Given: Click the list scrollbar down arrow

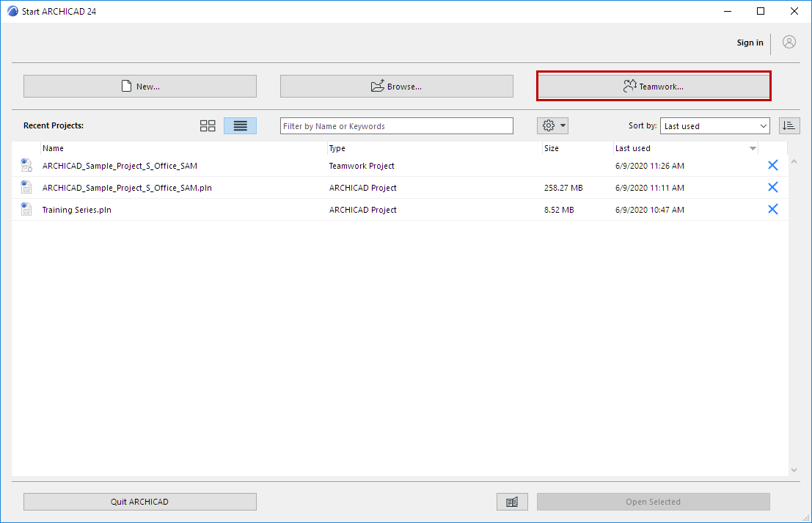Looking at the screenshot, I should [x=794, y=470].
